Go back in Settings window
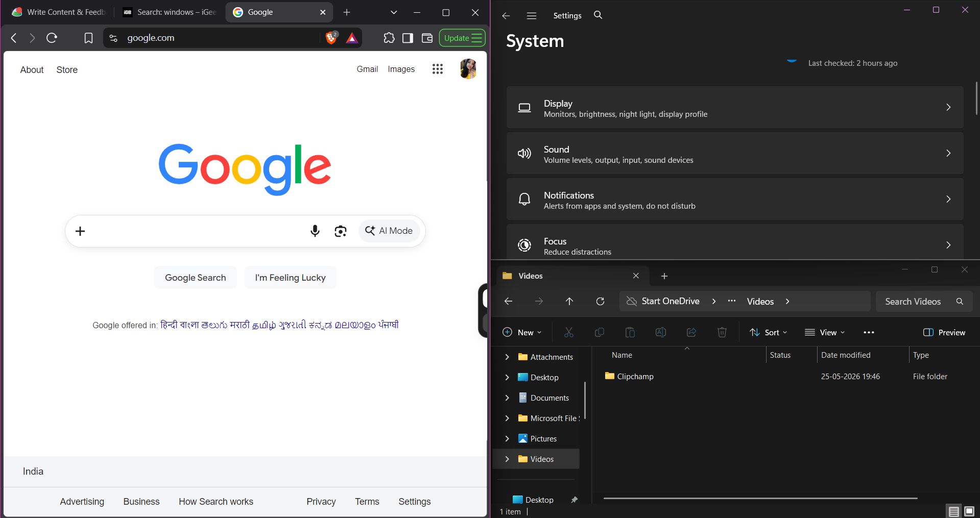Viewport: 980px width, 518px height. [506, 16]
